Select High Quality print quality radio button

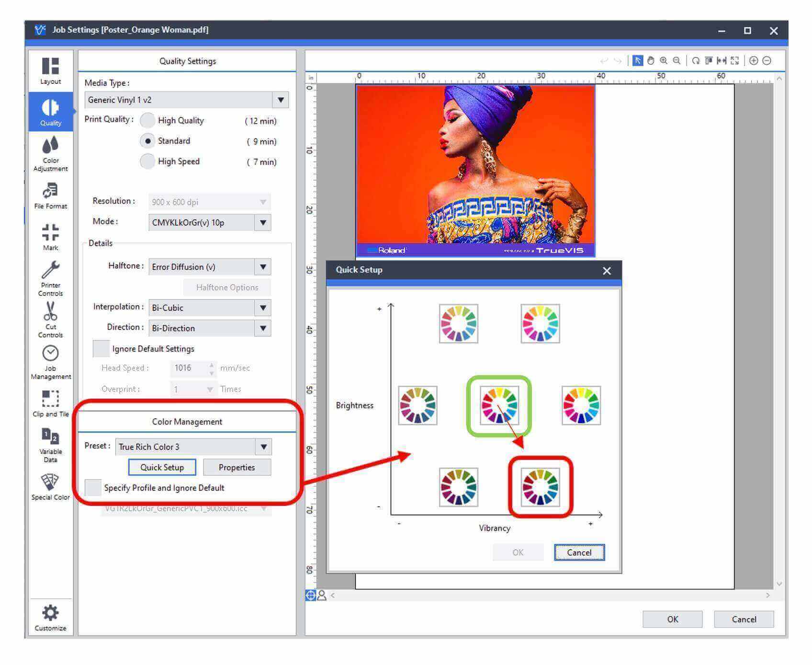(147, 120)
